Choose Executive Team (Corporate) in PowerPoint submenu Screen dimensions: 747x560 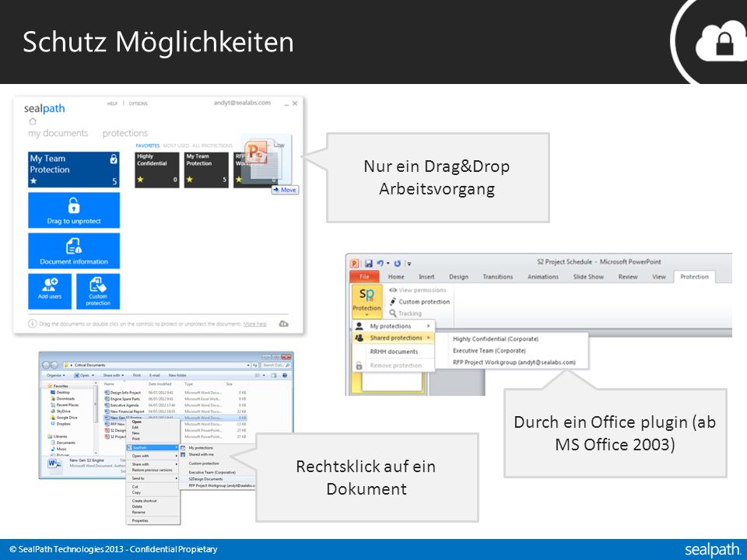[x=489, y=351]
